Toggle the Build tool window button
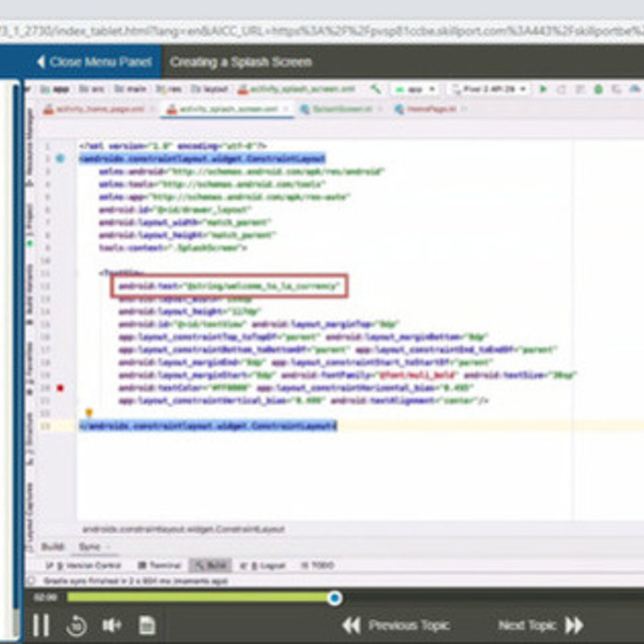This screenshot has width=644, height=644. point(210,566)
